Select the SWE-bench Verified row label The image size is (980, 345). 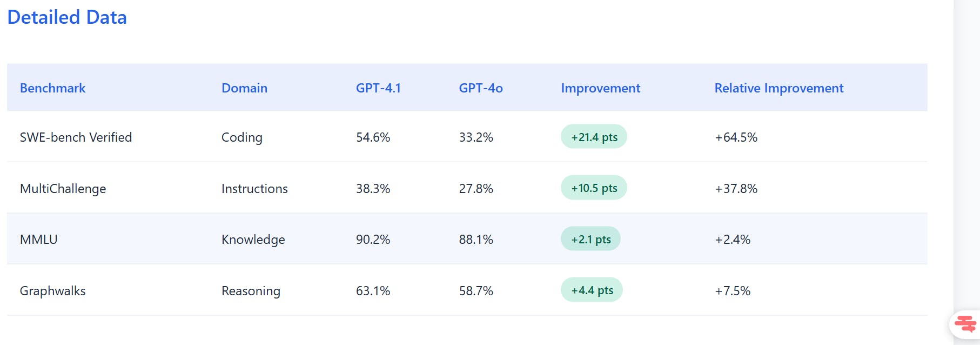(76, 137)
